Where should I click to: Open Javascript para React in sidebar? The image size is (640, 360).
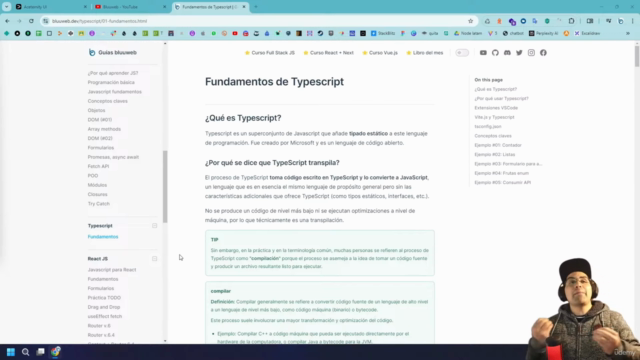point(112,270)
